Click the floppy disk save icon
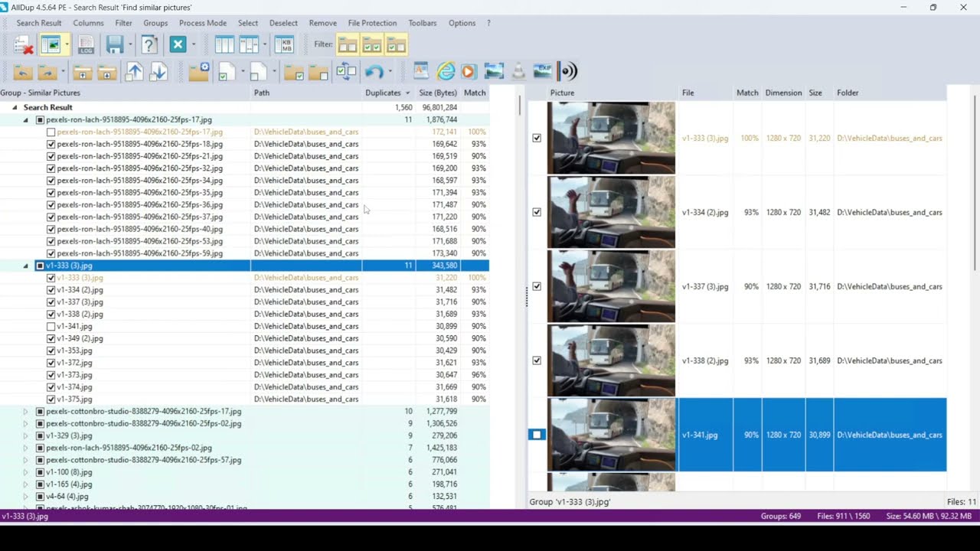Image resolution: width=980 pixels, height=551 pixels. [115, 44]
